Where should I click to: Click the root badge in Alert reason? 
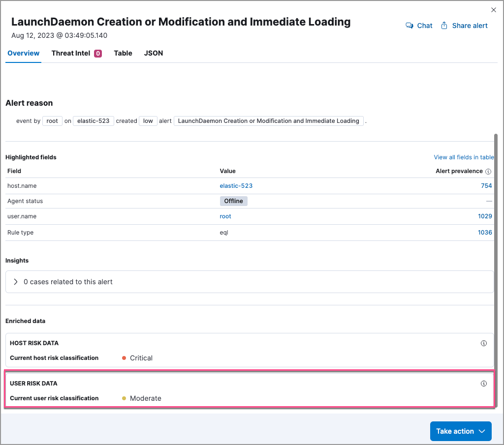pos(52,120)
